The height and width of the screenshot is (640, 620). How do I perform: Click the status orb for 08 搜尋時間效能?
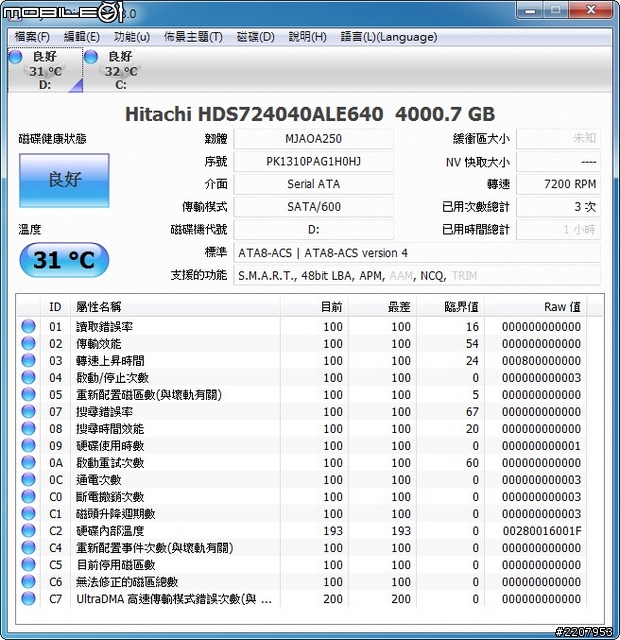tap(28, 429)
